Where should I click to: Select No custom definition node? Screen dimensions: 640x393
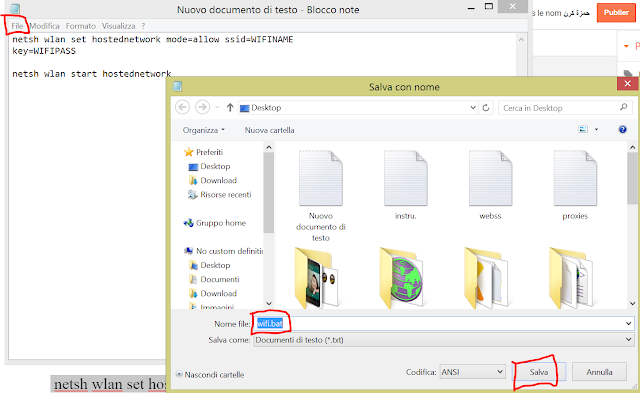(224, 251)
